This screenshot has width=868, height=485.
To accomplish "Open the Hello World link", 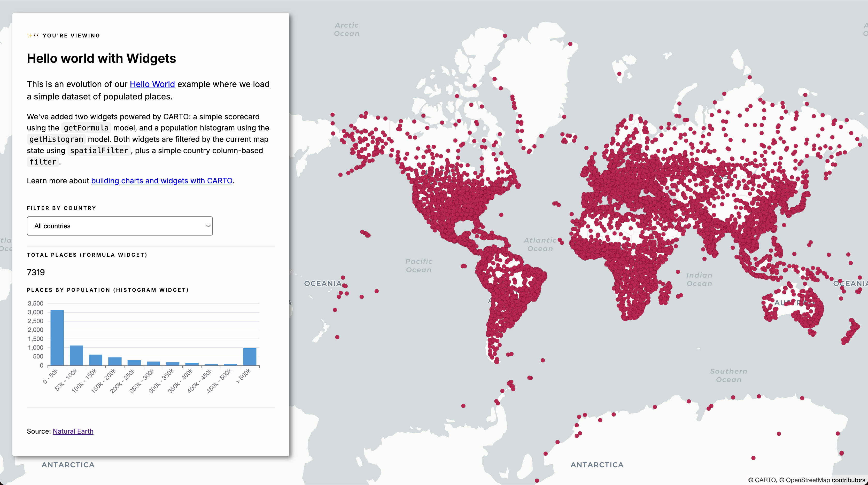I will coord(152,84).
